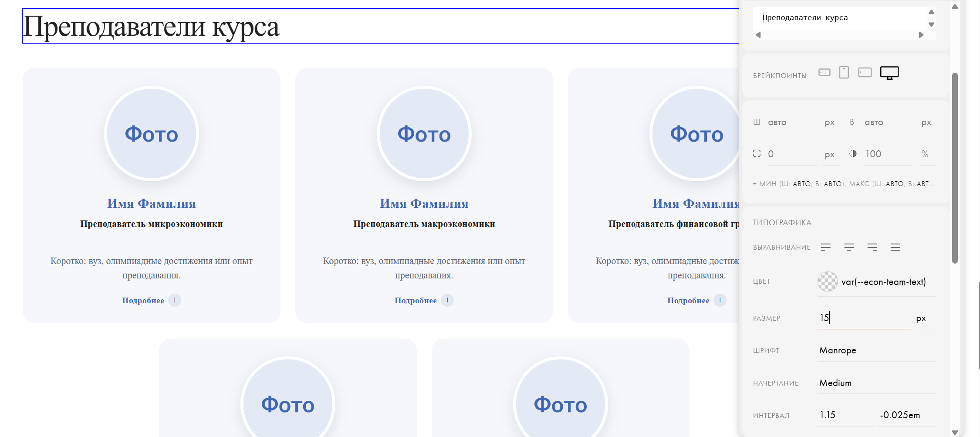Click Фото placeholder in the macroeconomics card

point(424,134)
